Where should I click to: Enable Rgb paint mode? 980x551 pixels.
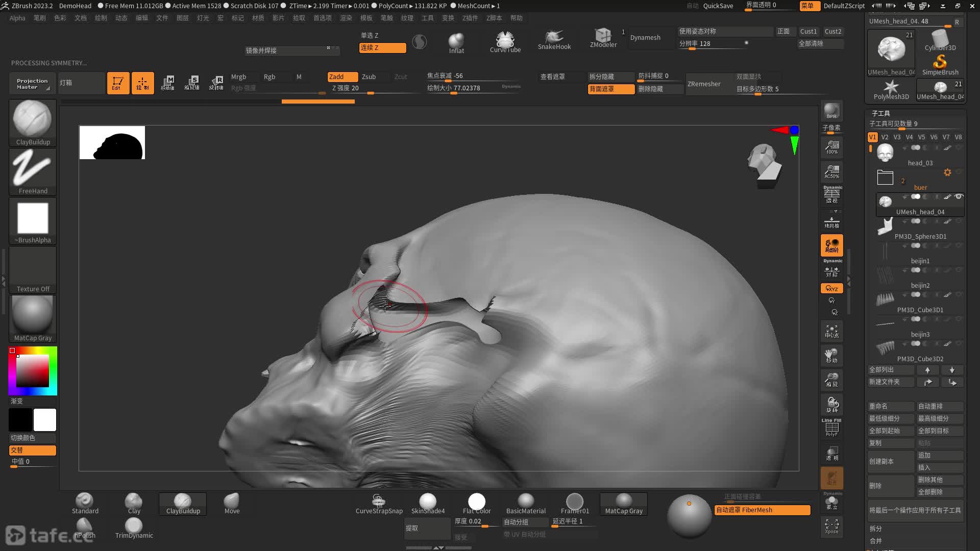click(276, 77)
